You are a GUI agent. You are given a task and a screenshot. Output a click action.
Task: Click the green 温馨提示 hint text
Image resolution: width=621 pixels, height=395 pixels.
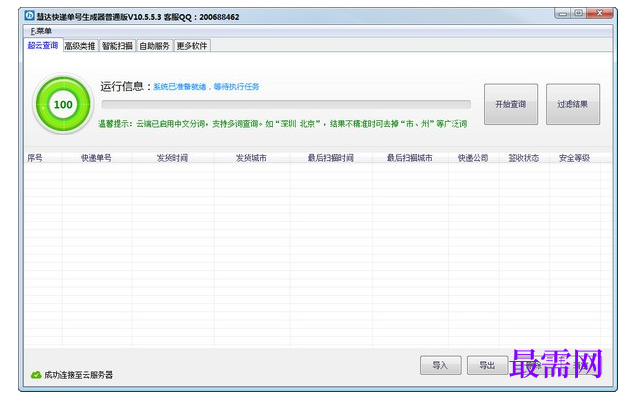point(283,124)
